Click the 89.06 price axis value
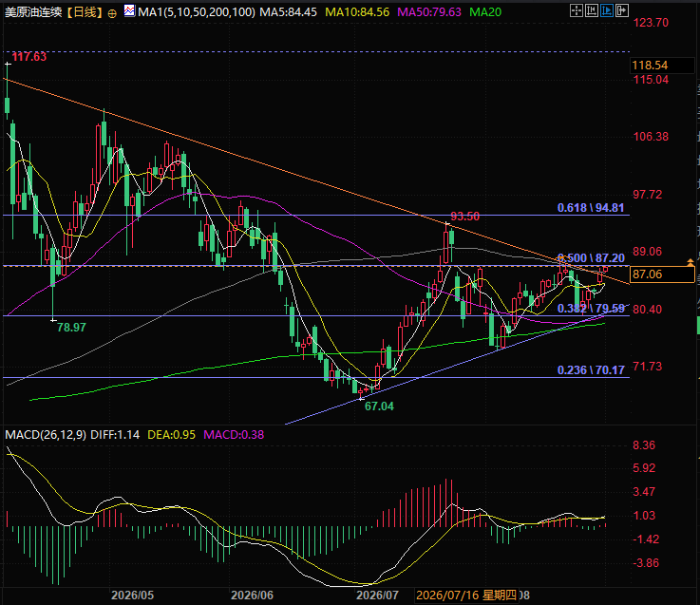700x605 pixels. 648,252
